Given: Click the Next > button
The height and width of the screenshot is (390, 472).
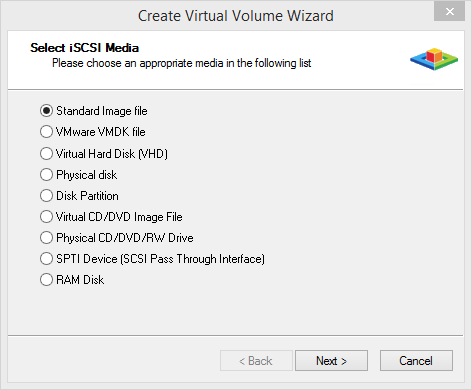Looking at the screenshot, I should [x=331, y=361].
